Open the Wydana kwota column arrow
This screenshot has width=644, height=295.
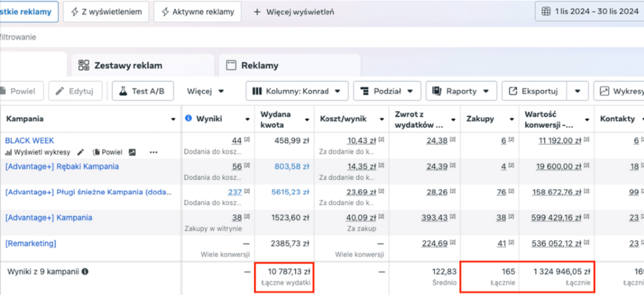pos(307,120)
